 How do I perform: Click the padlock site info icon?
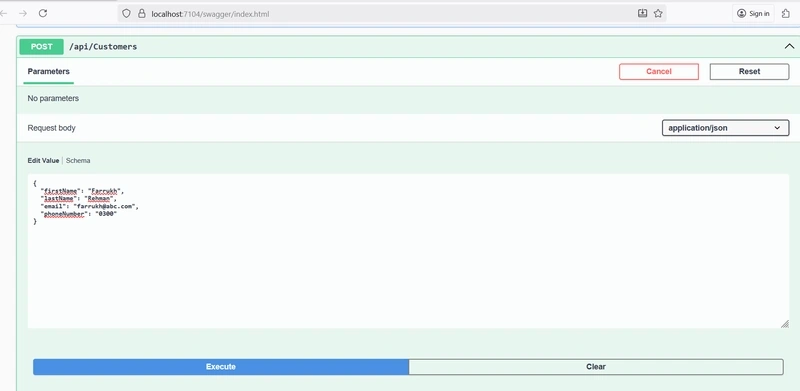(142, 14)
